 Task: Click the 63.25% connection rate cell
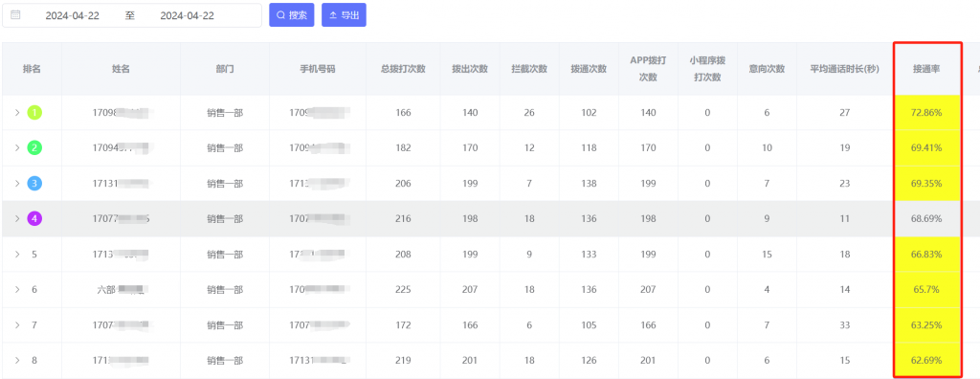click(926, 325)
